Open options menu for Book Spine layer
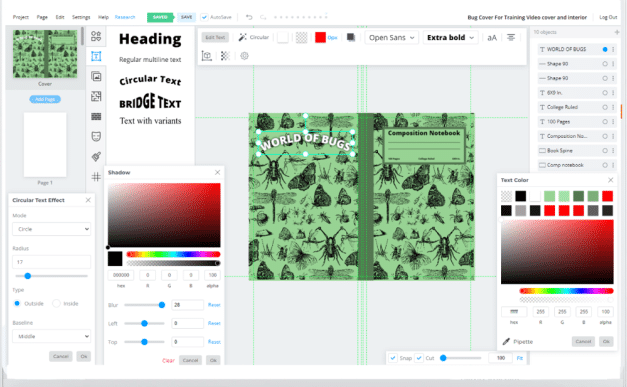Image resolution: width=627 pixels, height=387 pixels. (x=613, y=151)
